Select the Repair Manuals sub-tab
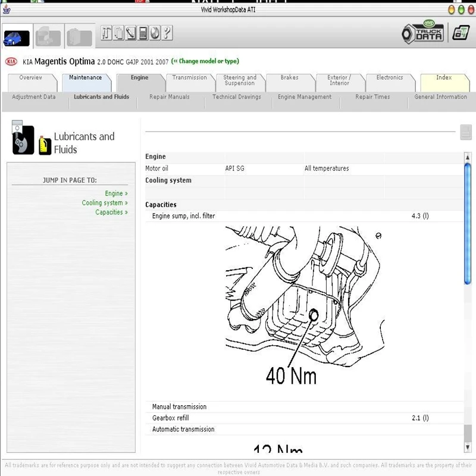The height and width of the screenshot is (476, 476). point(170,97)
